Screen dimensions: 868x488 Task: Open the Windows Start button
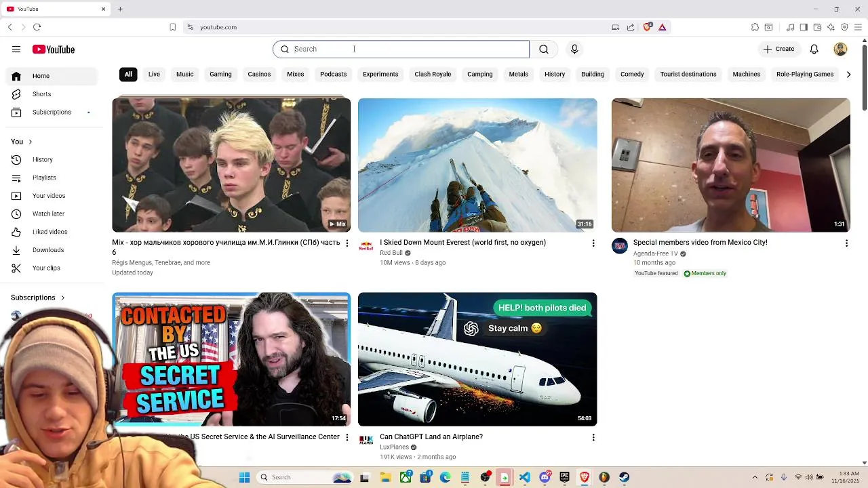pos(245,478)
